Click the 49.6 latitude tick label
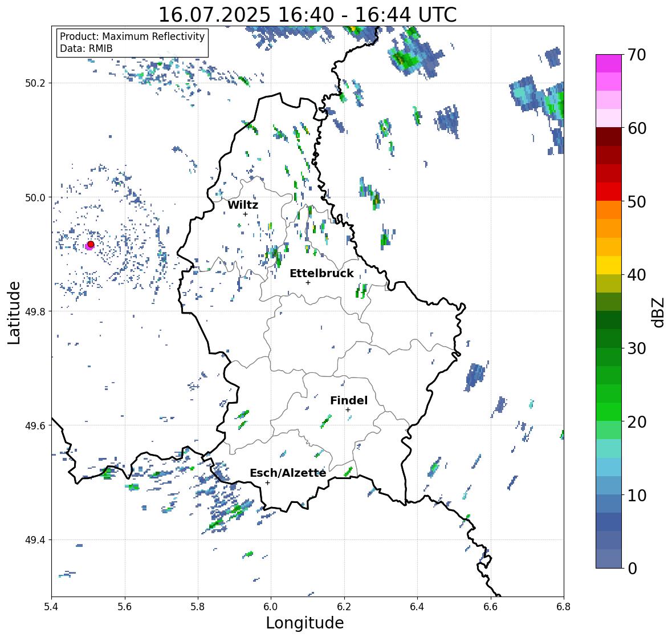 pyautogui.click(x=35, y=425)
